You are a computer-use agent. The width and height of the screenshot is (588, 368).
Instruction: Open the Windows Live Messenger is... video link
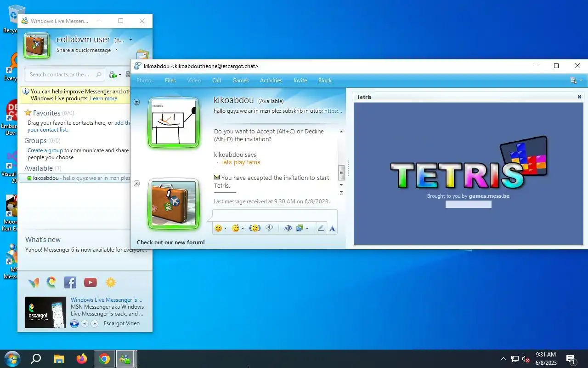pos(107,300)
